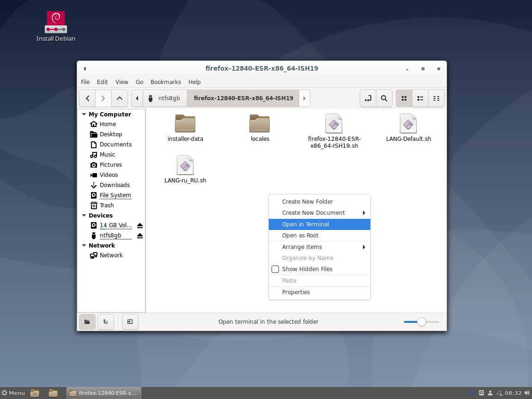The height and width of the screenshot is (399, 532).
Task: Adjust the icon zoom slider
Action: click(421, 322)
